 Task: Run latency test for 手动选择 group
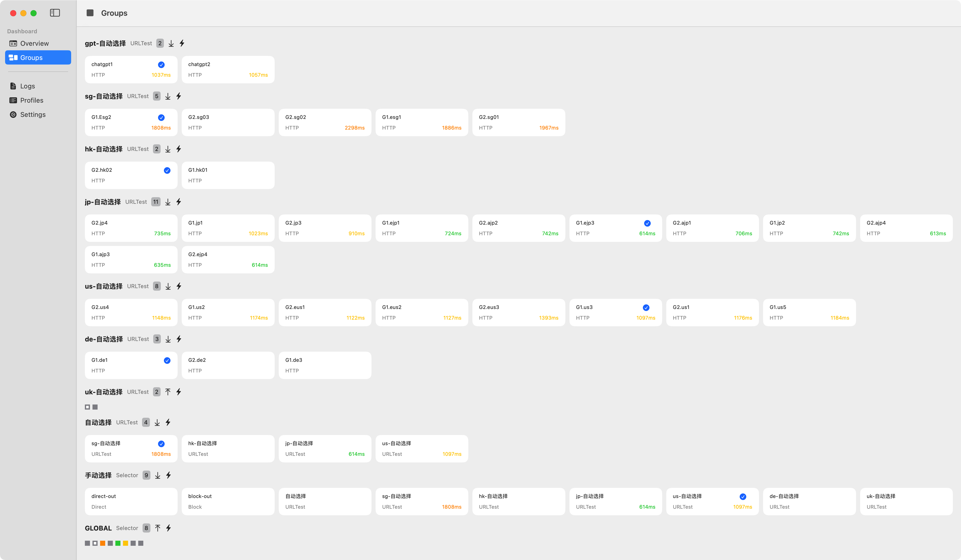point(168,475)
